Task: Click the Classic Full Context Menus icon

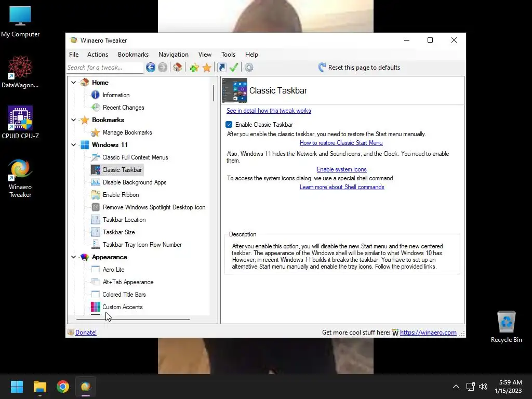Action: 96,157
